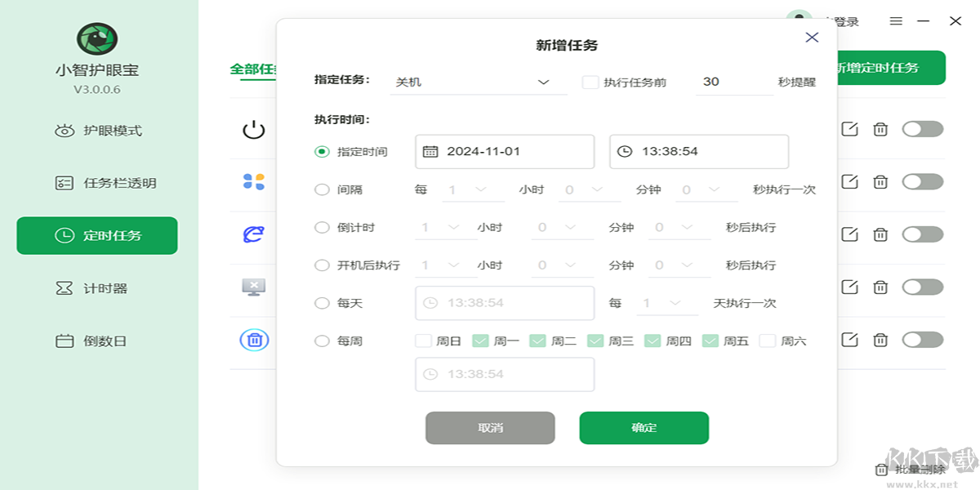This screenshot has width=980, height=490.
Task: Open the 关机 task type dropdown
Action: [478, 82]
